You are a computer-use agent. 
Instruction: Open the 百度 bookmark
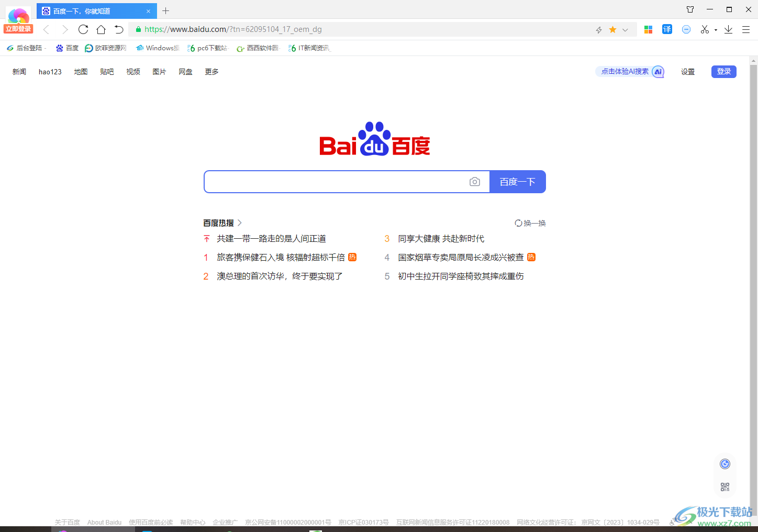pos(67,48)
